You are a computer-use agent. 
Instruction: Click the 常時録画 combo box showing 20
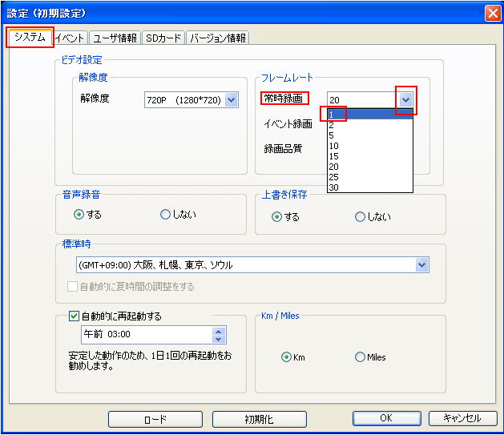click(370, 100)
